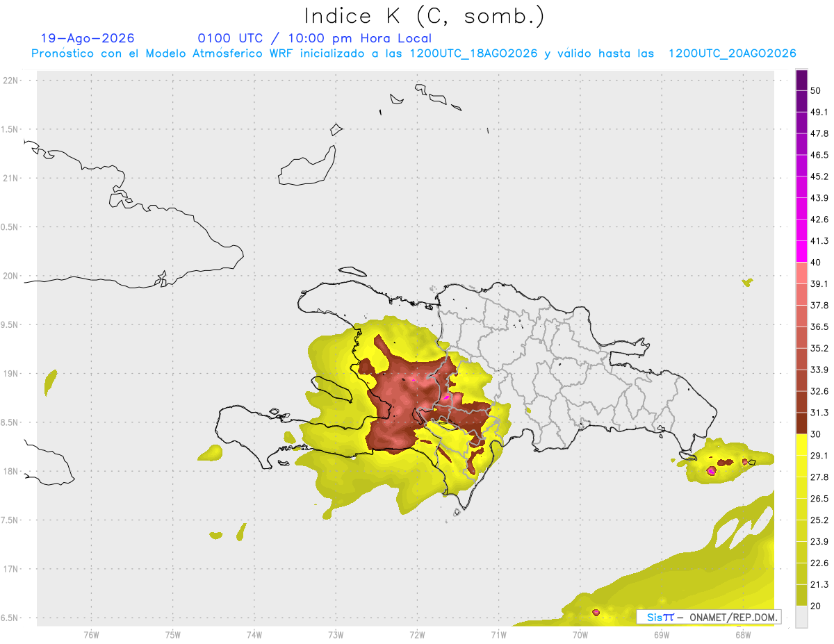This screenshot has width=834, height=644.
Task: Click the colorbar value label "37.8"
Action: pyautogui.click(x=819, y=306)
